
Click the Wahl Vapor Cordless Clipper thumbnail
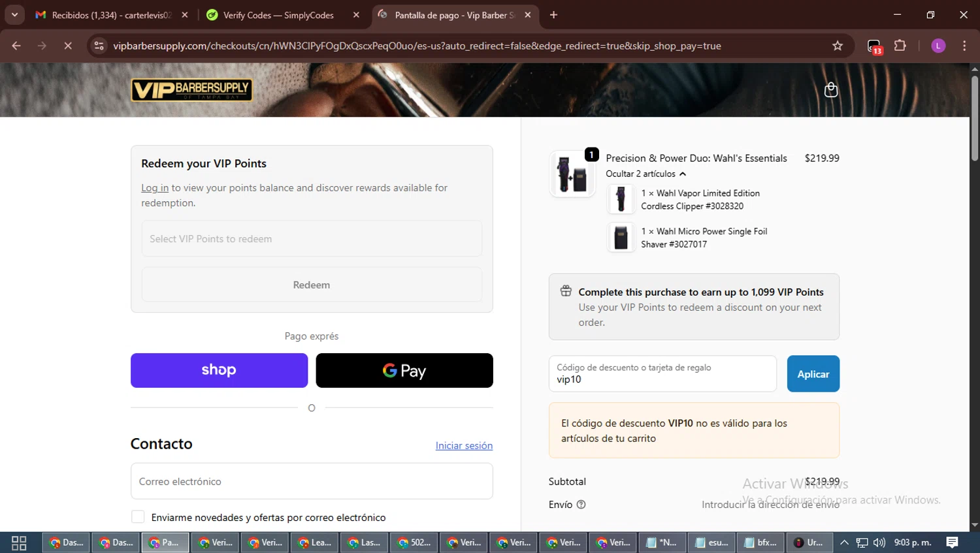pyautogui.click(x=621, y=199)
